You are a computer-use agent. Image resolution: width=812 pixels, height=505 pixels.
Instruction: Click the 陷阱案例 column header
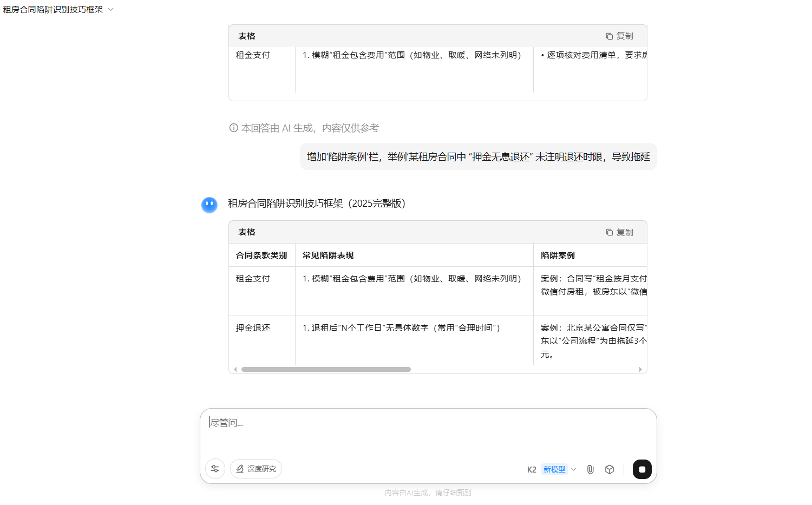(558, 255)
